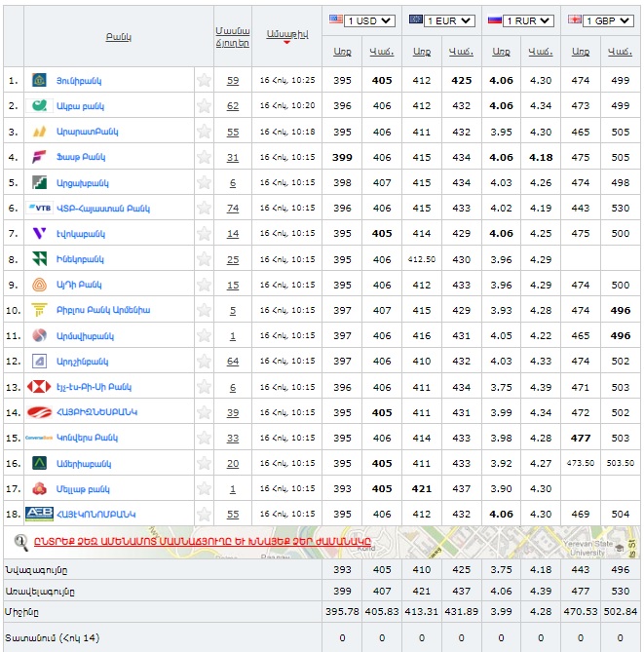Click the Byblos Bank Armenia logo icon
Screen dimensions: 644x652
pyautogui.click(x=39, y=310)
